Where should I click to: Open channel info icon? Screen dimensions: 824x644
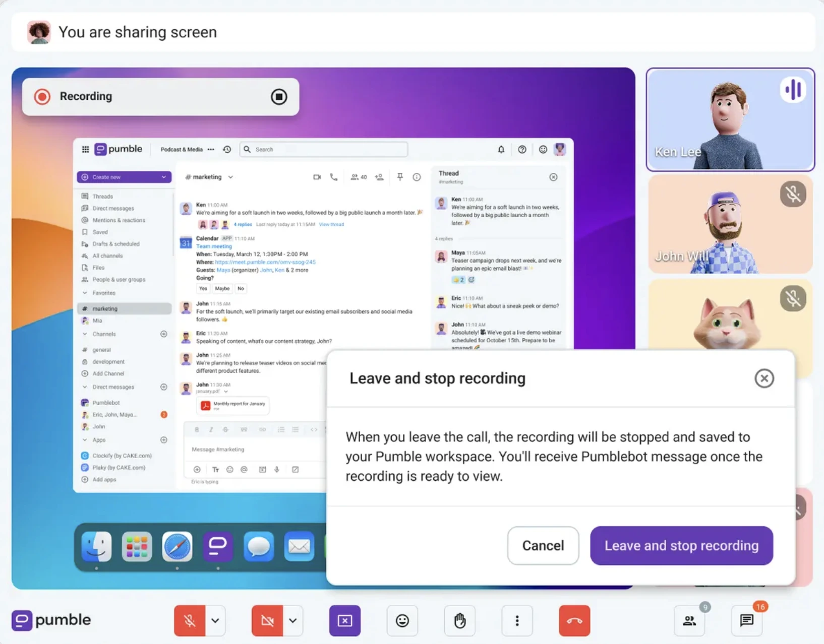(417, 177)
